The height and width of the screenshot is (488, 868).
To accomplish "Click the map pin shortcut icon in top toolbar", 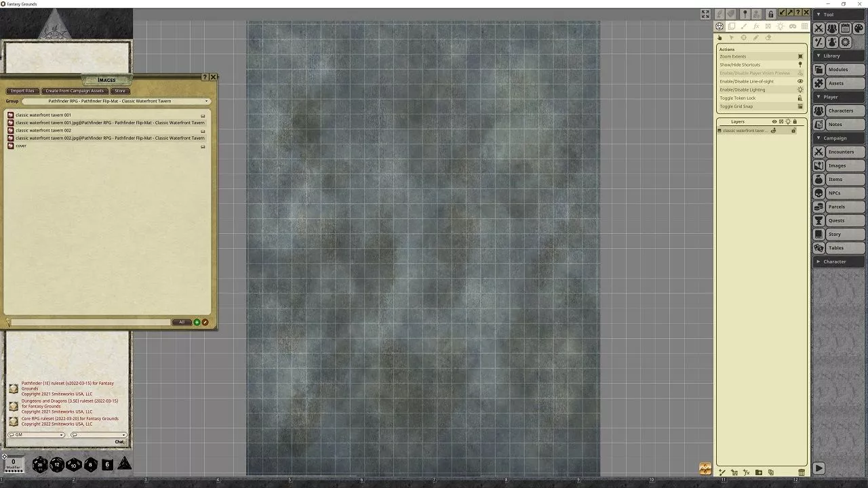I will point(745,14).
